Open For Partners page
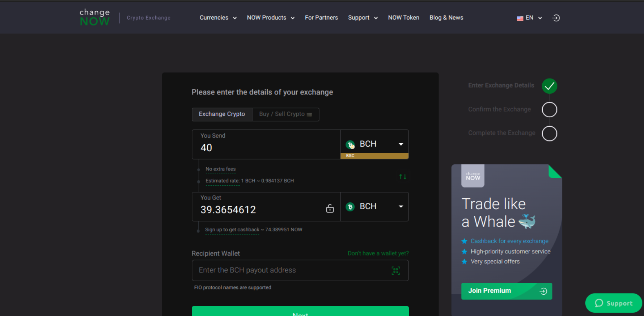 (321, 18)
